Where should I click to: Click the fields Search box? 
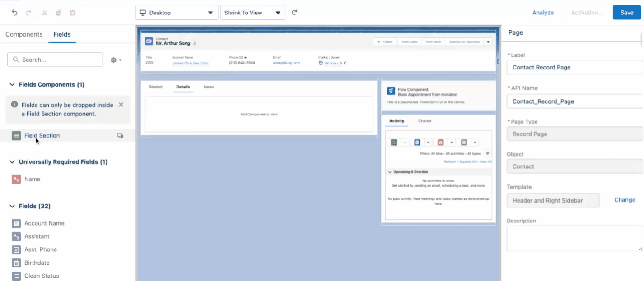point(55,60)
